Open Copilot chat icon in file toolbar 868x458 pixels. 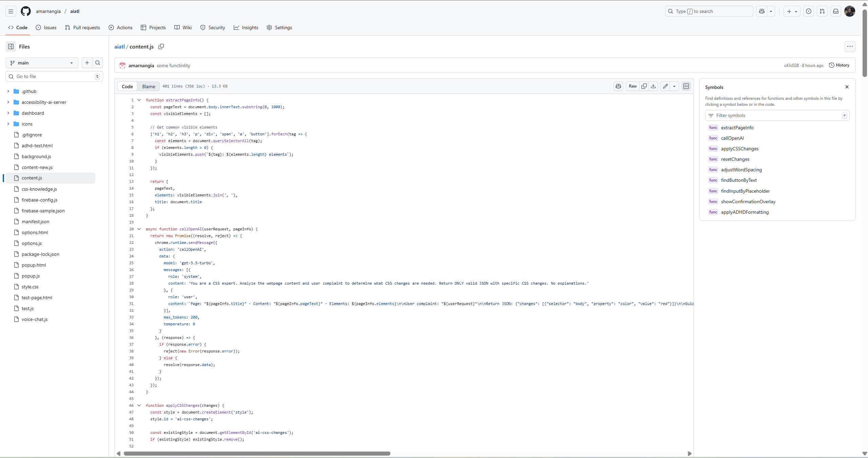point(618,86)
